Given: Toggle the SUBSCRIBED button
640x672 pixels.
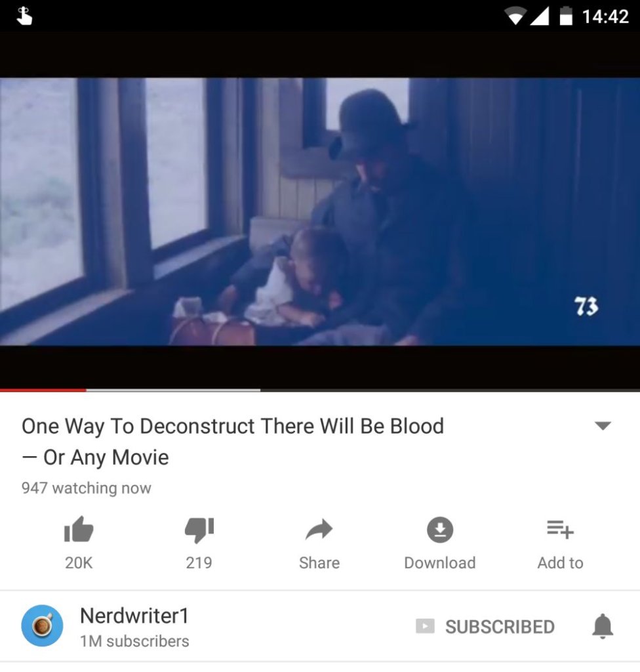Looking at the screenshot, I should pos(485,627).
